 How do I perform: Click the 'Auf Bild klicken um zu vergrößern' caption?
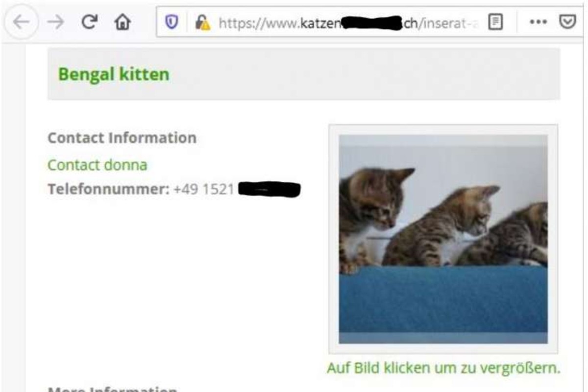pyautogui.click(x=443, y=367)
